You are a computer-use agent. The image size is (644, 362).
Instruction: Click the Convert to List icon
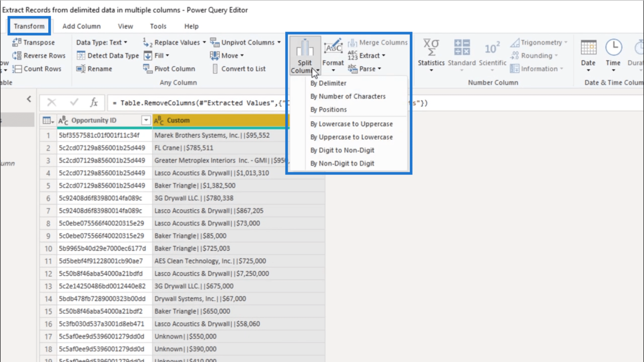point(215,69)
